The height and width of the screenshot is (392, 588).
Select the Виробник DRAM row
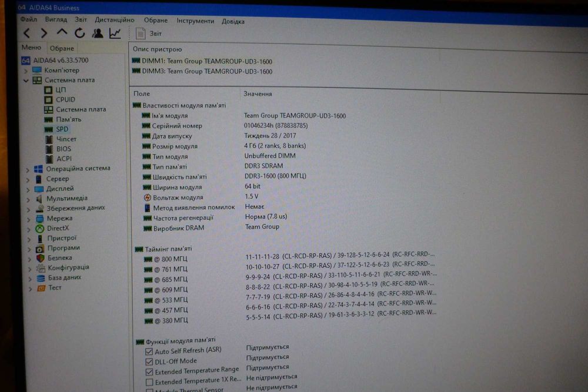pyautogui.click(x=212, y=227)
